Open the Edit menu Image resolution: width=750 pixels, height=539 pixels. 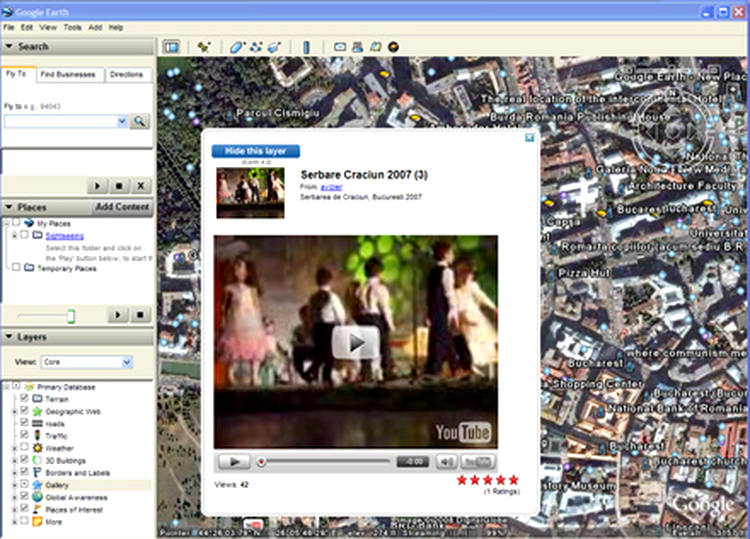pos(26,27)
